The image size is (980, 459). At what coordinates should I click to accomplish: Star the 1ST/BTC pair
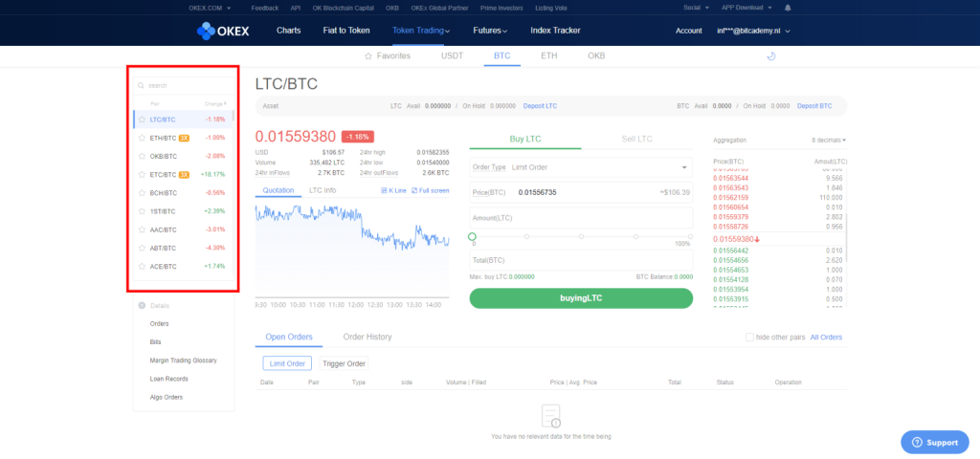[x=142, y=211]
